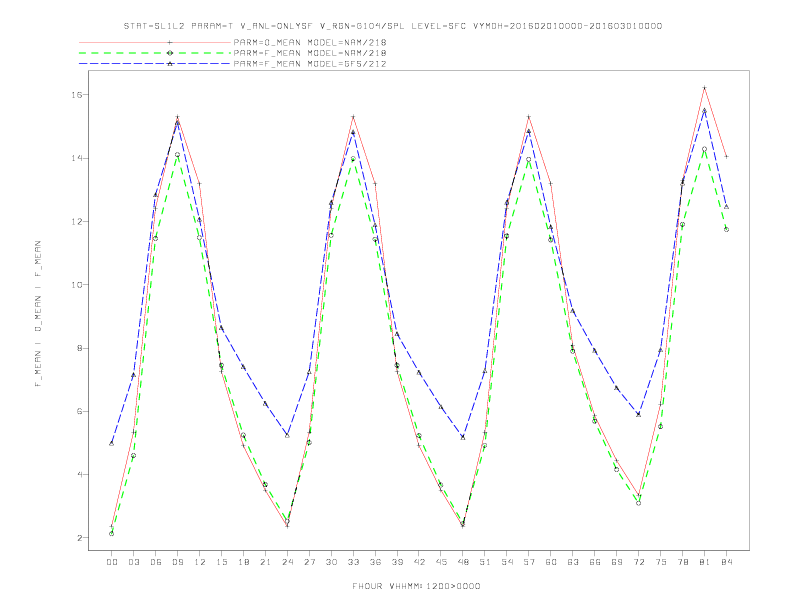Viewport: 792px width, 612px height.
Task: Click x-axis tick label 84
Action: click(x=727, y=562)
